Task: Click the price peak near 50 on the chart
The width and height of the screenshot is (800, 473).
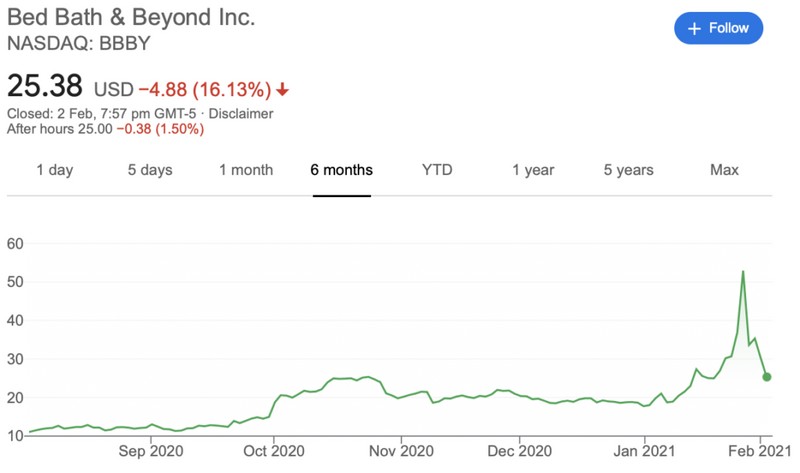Action: (743, 272)
